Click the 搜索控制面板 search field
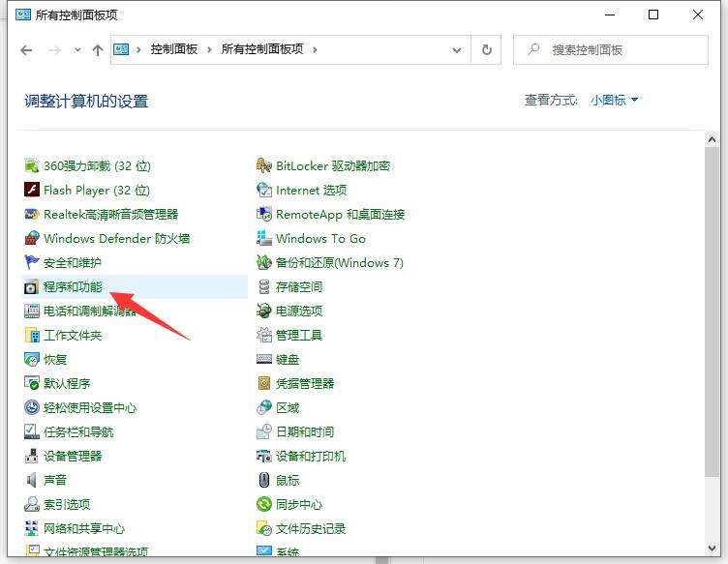This screenshot has width=728, height=564. pos(611,49)
